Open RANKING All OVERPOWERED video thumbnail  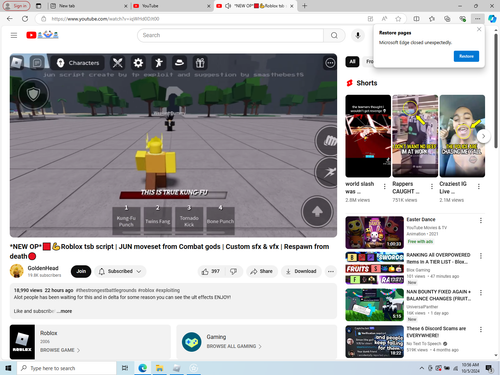[375, 268]
